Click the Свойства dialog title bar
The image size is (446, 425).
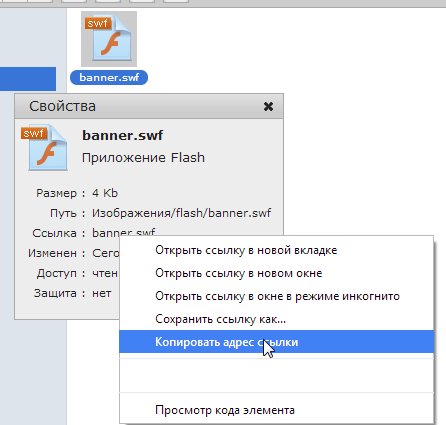tap(149, 106)
